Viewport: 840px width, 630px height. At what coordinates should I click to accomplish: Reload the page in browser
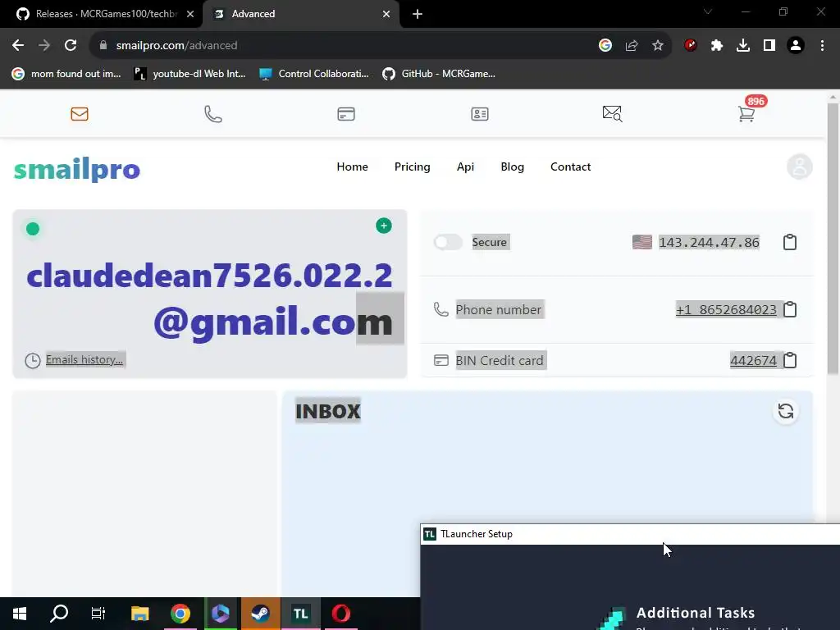pos(71,46)
